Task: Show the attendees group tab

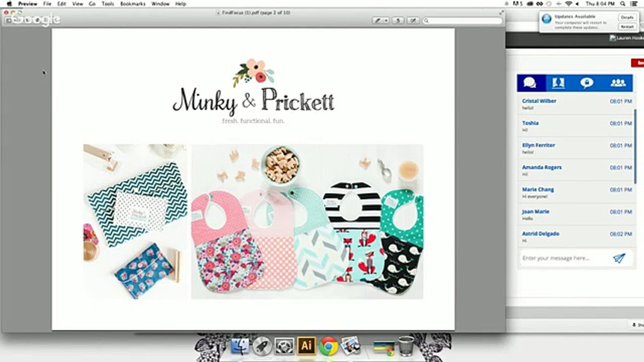Action: point(618,83)
